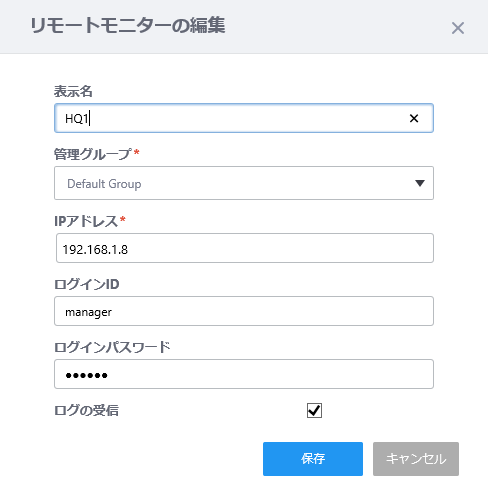Click the IPアドレス label text
Screen dimensions: 488x495
[x=86, y=221]
